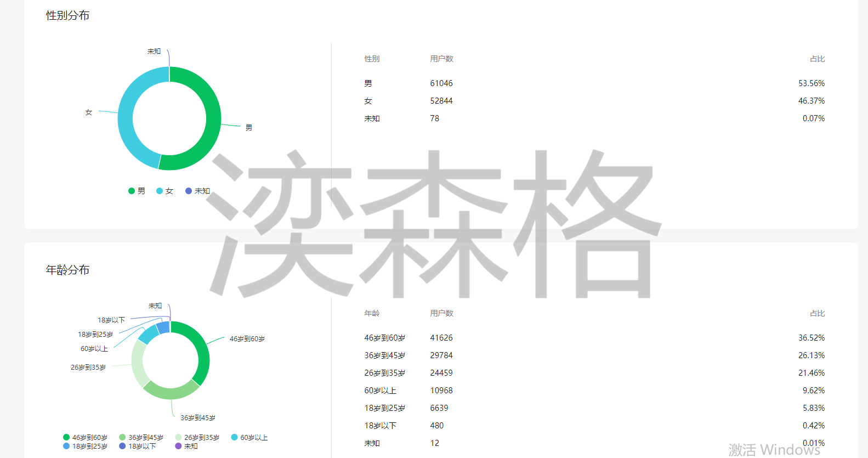Click 占比 column header in age table

817,313
